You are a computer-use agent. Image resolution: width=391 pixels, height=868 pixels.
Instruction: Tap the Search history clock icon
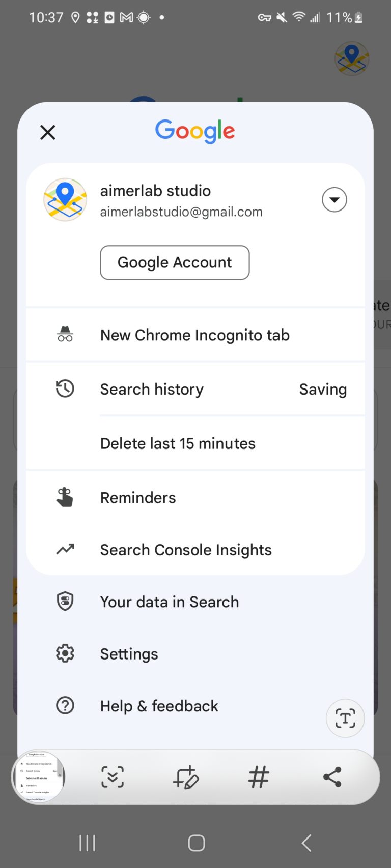point(65,389)
